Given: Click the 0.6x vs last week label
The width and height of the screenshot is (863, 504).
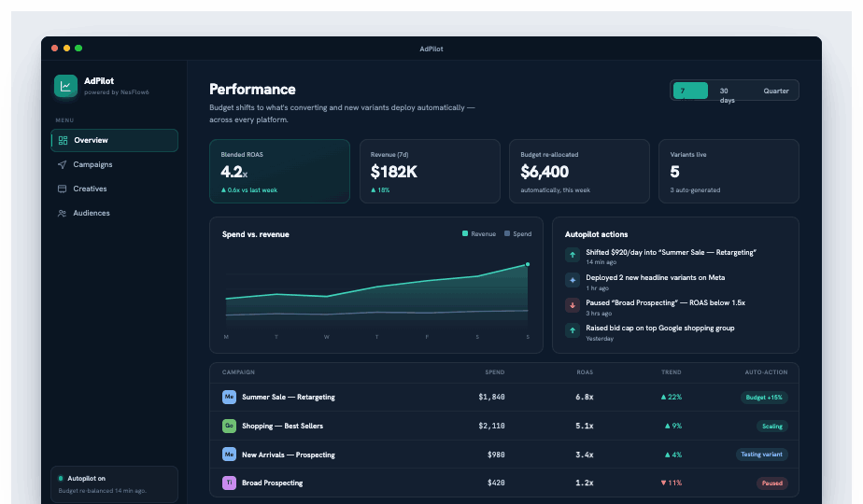Looking at the screenshot, I should point(249,190).
